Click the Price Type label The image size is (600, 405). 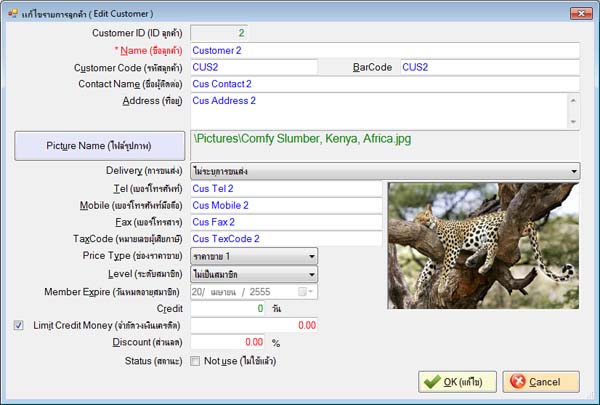[x=132, y=256]
